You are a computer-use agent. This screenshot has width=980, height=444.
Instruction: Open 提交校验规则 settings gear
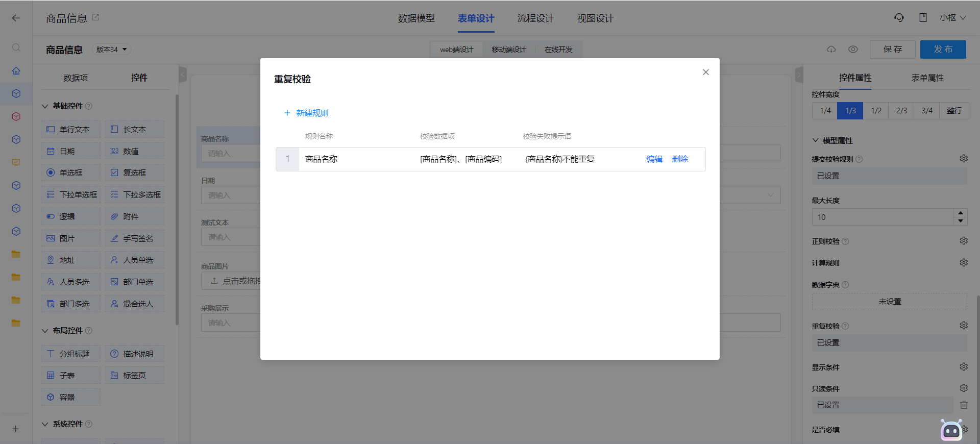964,159
